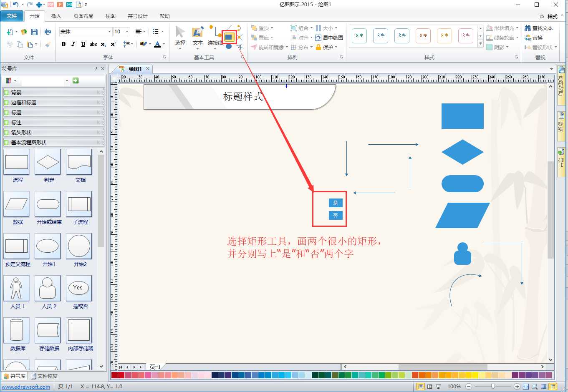Image resolution: width=568 pixels, height=392 pixels.
Task: Open the dynamic help side panel icon
Action: [x=561, y=70]
